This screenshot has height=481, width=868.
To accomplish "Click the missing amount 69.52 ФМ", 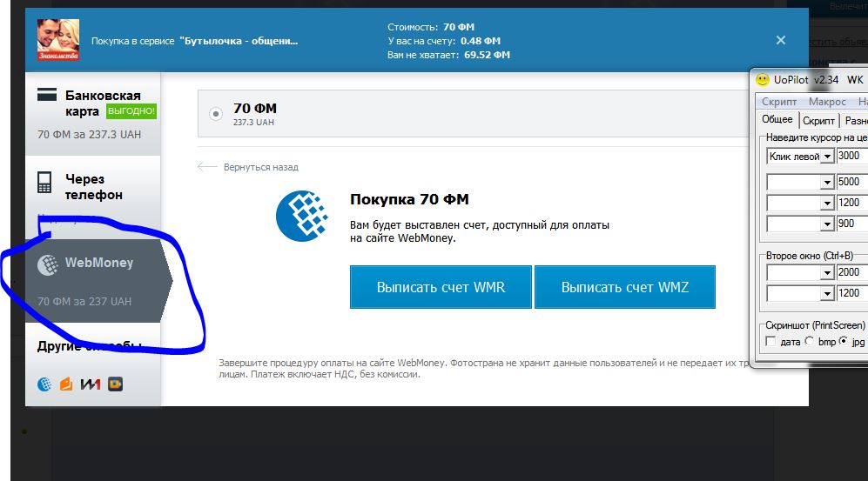I will (x=488, y=55).
